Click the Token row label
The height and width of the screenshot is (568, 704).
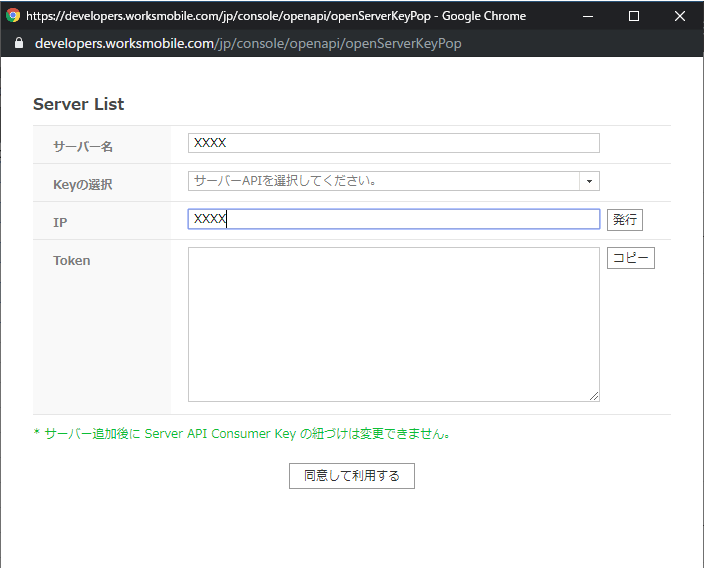click(x=72, y=261)
